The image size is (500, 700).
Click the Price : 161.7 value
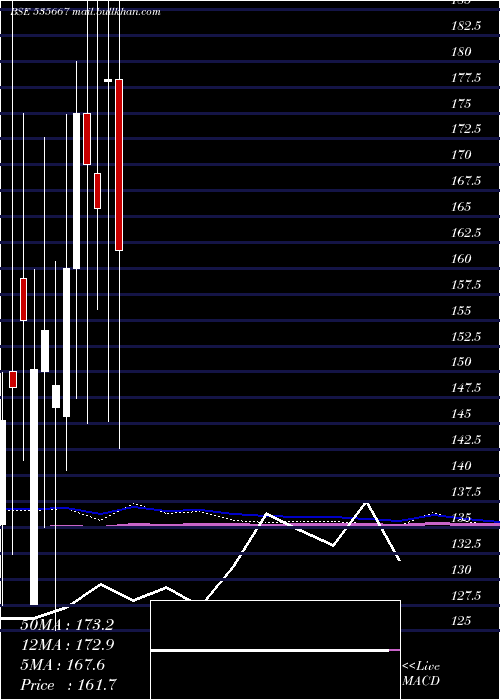pos(69,685)
